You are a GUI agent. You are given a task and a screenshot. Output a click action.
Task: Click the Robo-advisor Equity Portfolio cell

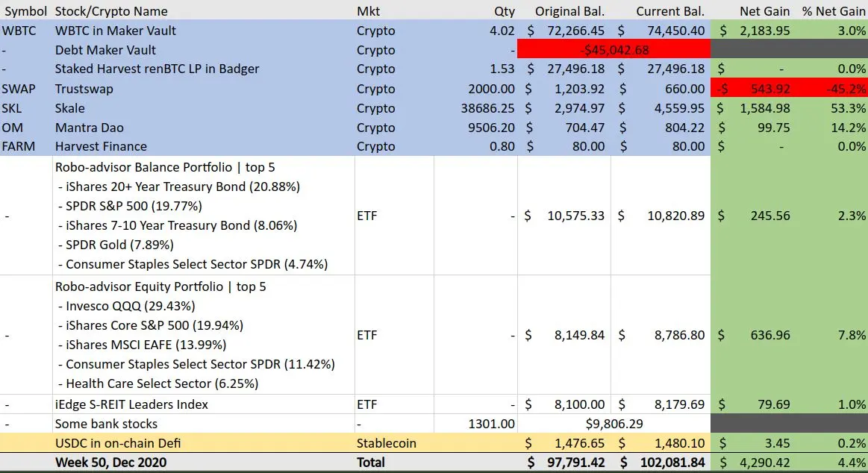tap(203, 335)
